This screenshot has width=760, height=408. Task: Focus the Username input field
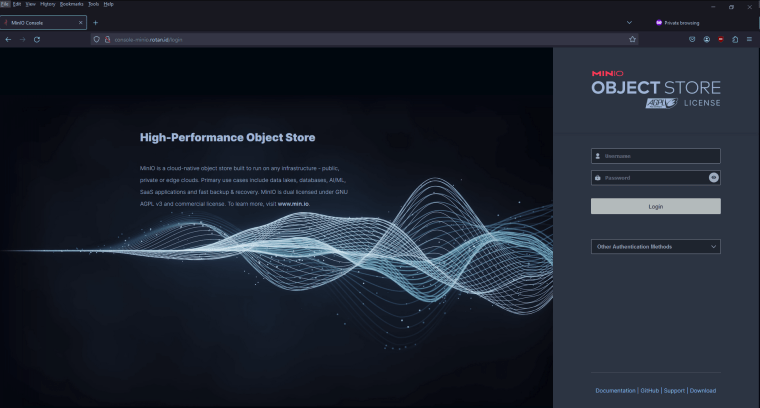tap(656, 156)
